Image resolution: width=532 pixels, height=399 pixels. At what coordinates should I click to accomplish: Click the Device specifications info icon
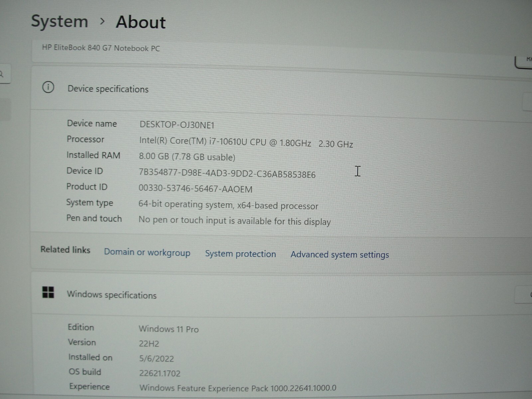click(x=48, y=87)
